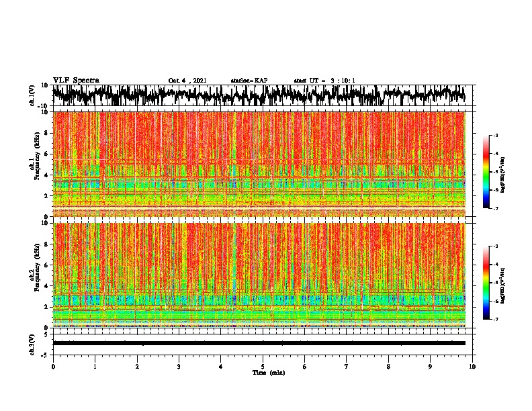The width and height of the screenshot is (532, 411).
Task: Click the '10' tick on the time axis
Action: (x=472, y=367)
